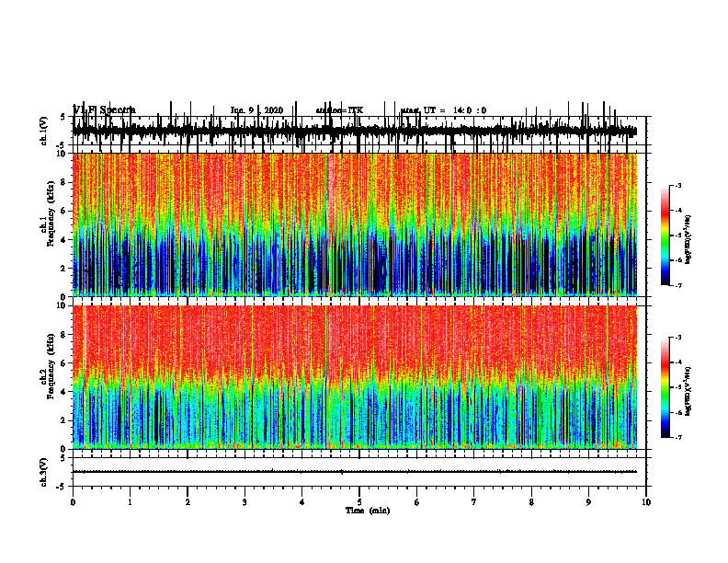Click the ch.1 voltage waveform trace

coord(355,131)
